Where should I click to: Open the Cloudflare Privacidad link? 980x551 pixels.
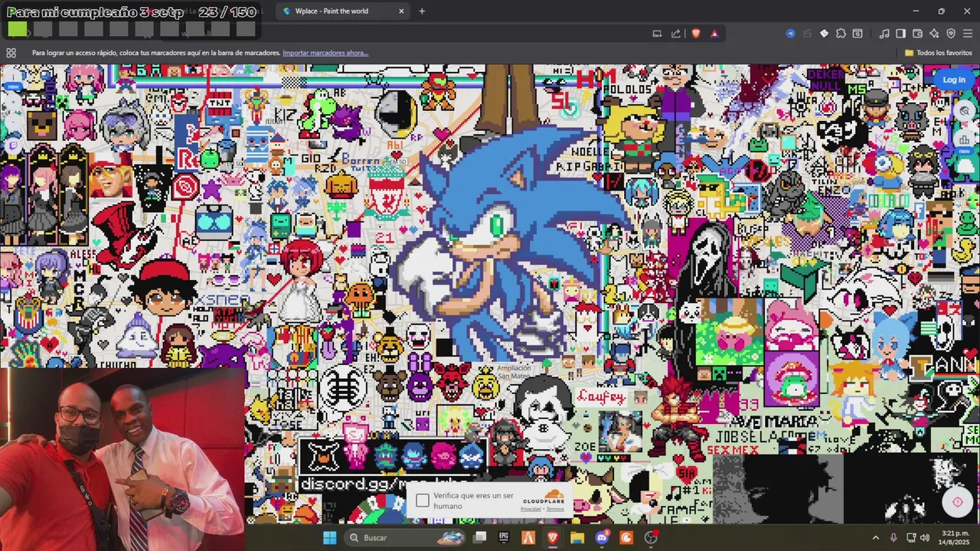click(530, 509)
